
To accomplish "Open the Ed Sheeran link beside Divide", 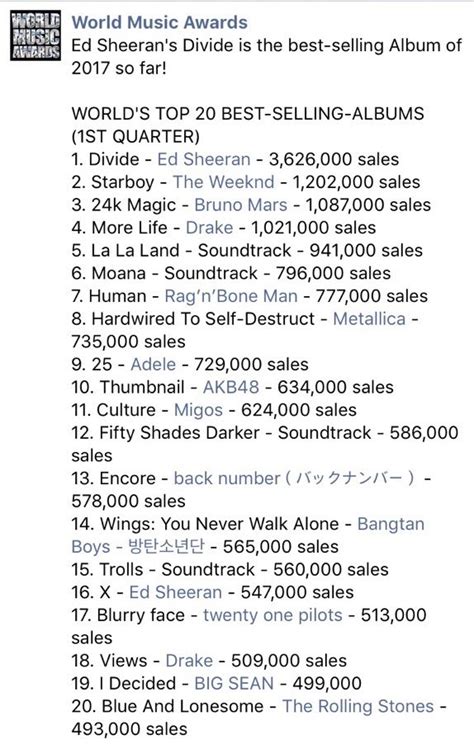I will [x=204, y=159].
